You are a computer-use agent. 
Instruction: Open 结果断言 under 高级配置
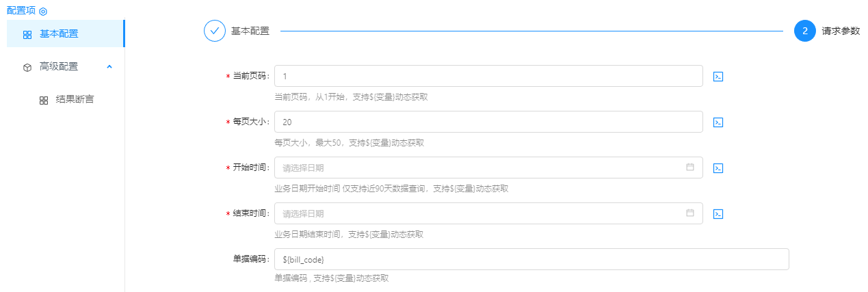click(x=75, y=100)
